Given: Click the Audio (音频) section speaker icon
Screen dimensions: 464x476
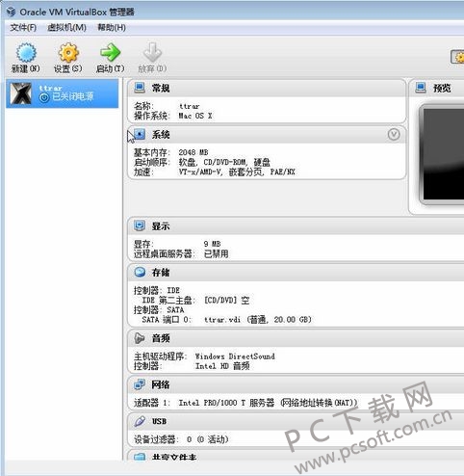Looking at the screenshot, I should [x=140, y=338].
